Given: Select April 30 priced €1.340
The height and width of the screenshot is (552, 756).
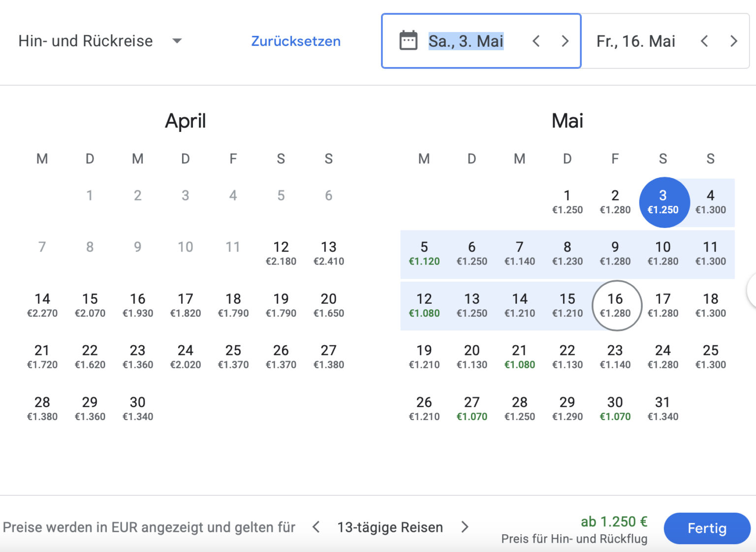Looking at the screenshot, I should click(138, 408).
